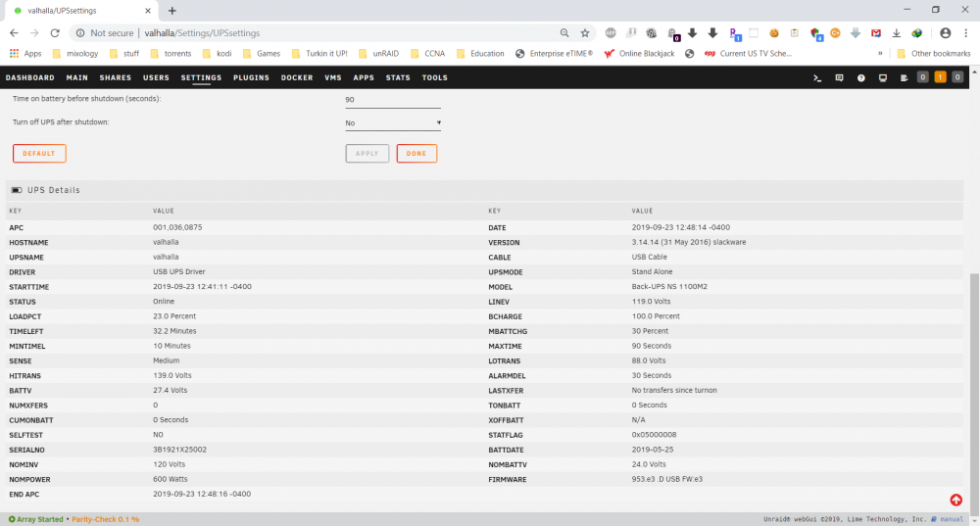Click the Gmail extension icon
This screenshot has height=526, width=980.
pyautogui.click(x=876, y=33)
